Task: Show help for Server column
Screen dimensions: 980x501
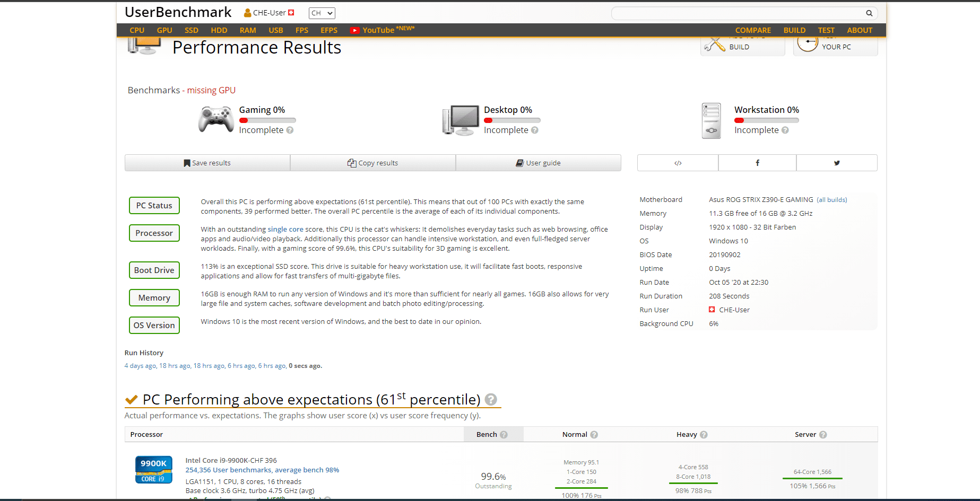Action: pos(823,435)
